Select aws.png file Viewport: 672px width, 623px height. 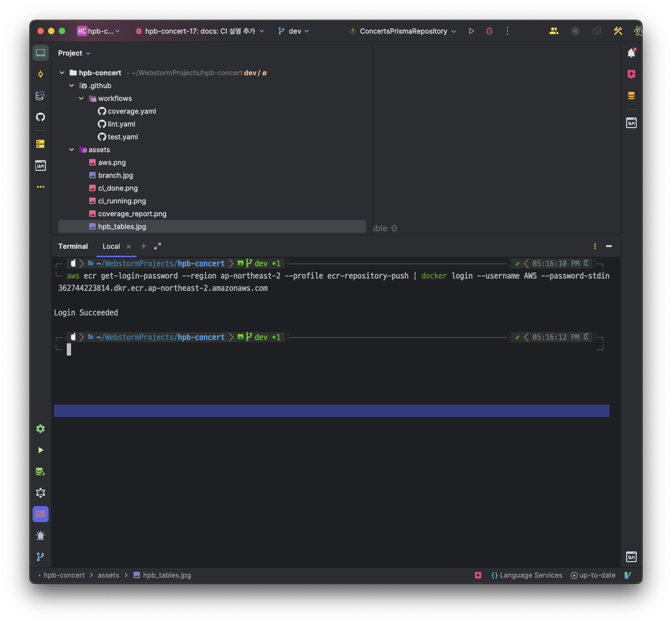point(107,162)
